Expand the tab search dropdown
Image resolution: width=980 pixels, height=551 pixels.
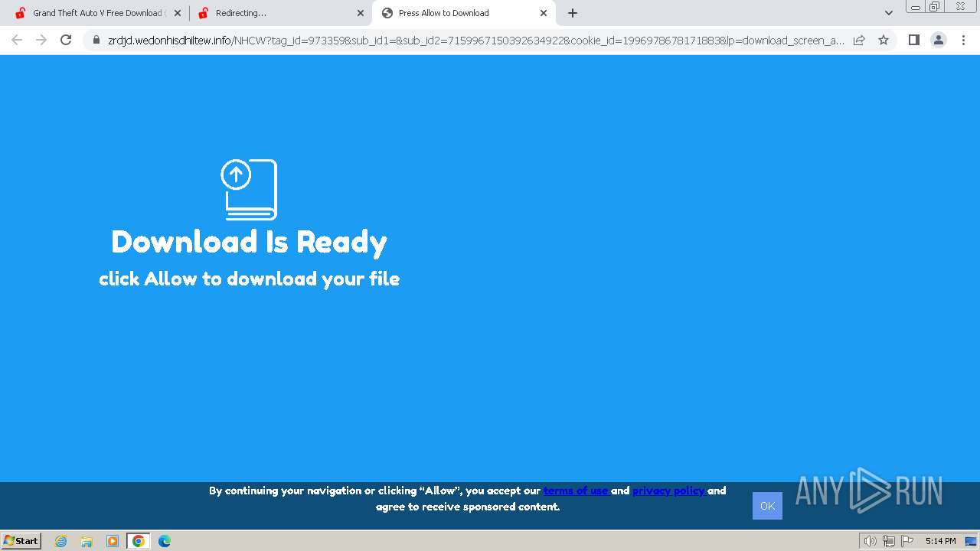point(889,13)
